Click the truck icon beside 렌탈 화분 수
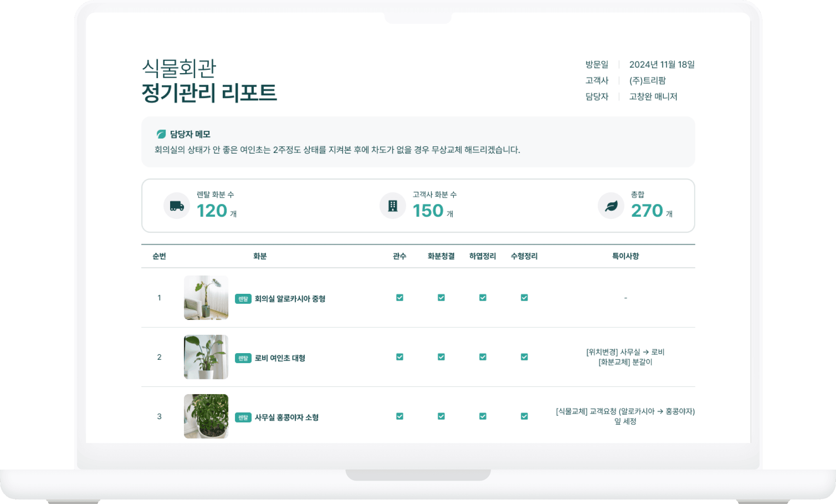 click(176, 206)
